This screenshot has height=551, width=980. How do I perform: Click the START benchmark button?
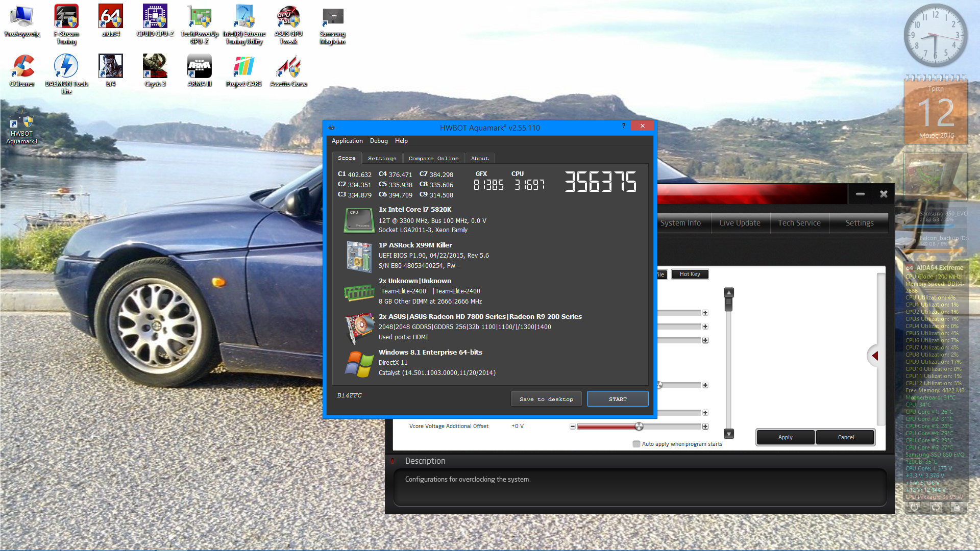pyautogui.click(x=618, y=399)
